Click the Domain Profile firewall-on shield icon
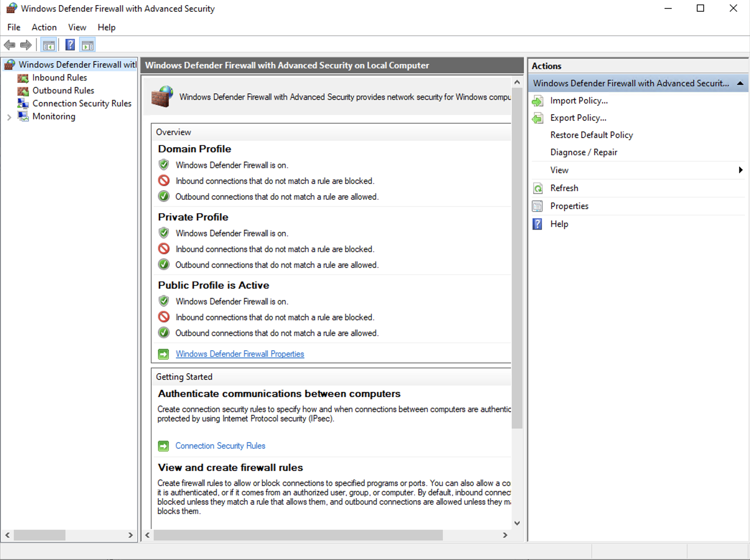Image resolution: width=750 pixels, height=560 pixels. click(x=164, y=165)
